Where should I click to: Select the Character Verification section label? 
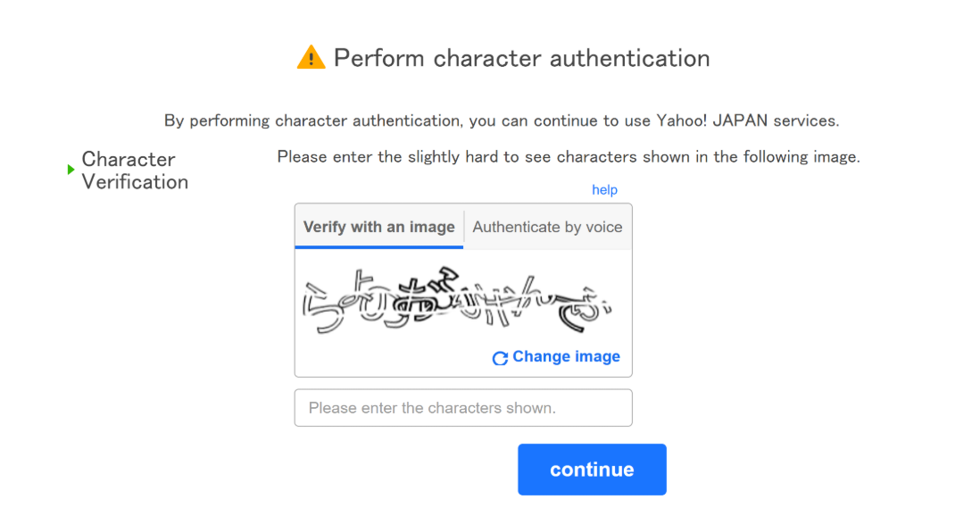[135, 171]
